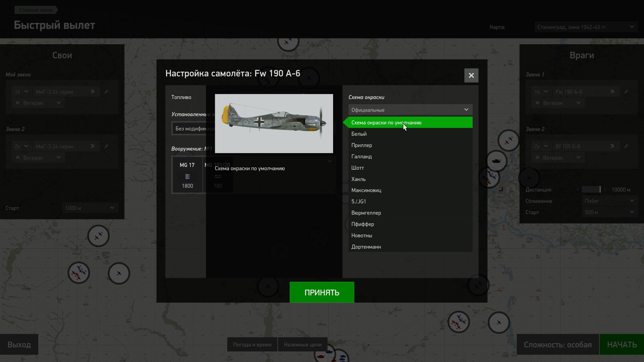Click the Fw 190 skin preview thumbnail
This screenshot has height=362, width=644.
(x=274, y=123)
